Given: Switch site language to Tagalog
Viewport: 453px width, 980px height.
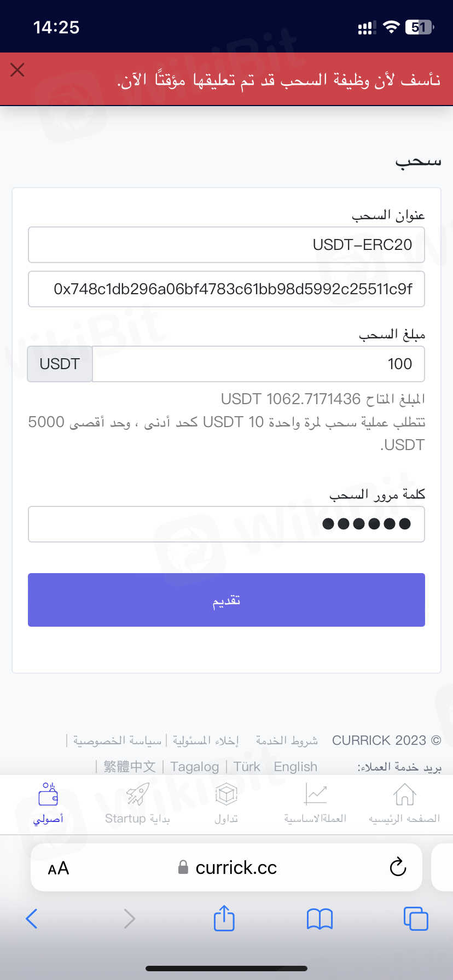Looking at the screenshot, I should click(x=194, y=767).
